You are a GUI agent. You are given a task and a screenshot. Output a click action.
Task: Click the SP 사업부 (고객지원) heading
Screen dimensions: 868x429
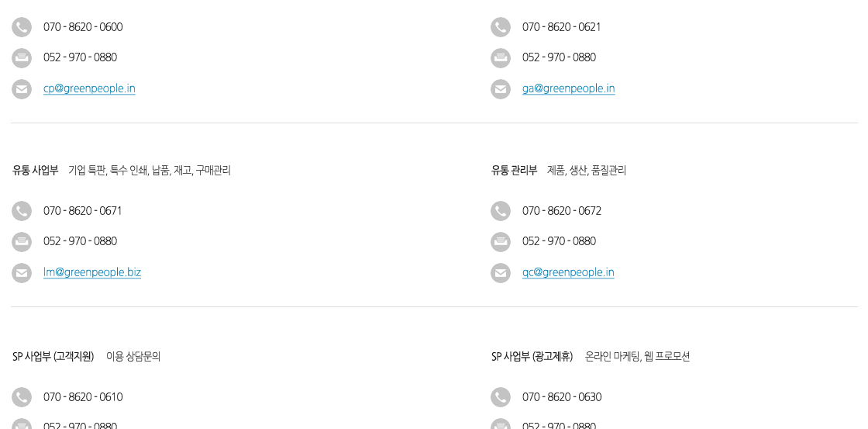click(53, 356)
